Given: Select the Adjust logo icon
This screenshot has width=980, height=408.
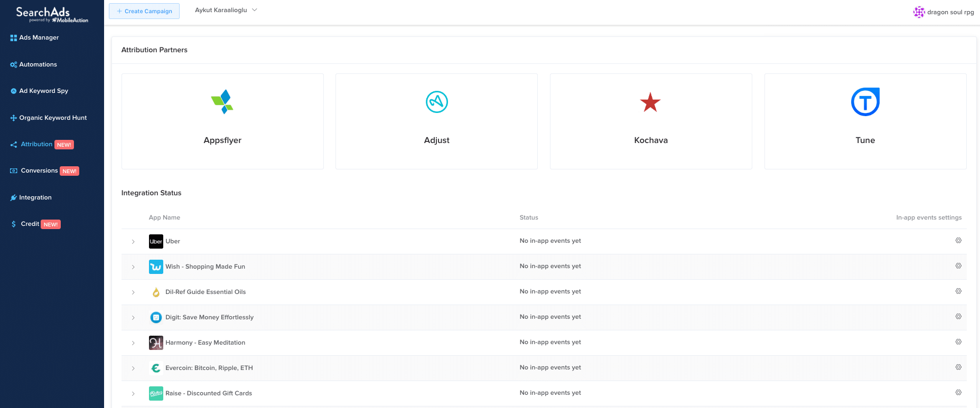Looking at the screenshot, I should click(x=437, y=102).
